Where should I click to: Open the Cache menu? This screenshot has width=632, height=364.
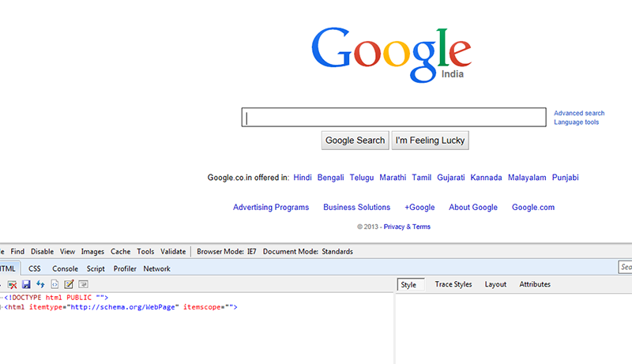[121, 251]
